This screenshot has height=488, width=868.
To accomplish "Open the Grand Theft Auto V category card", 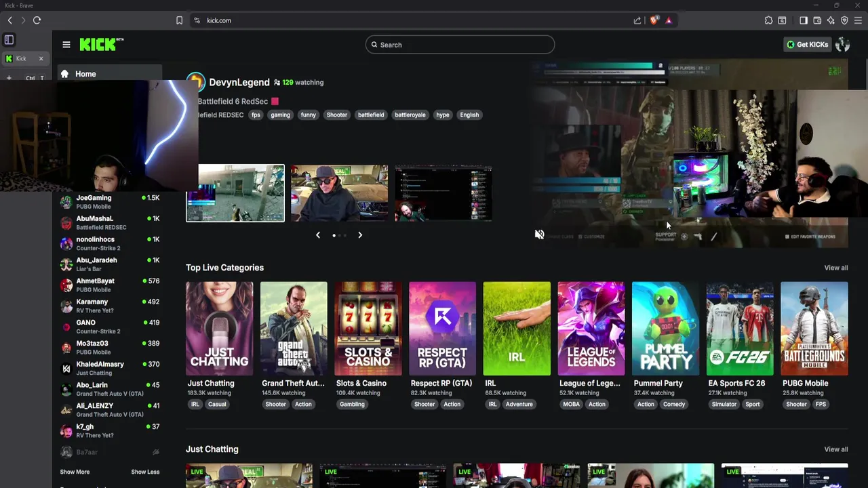I will click(294, 329).
